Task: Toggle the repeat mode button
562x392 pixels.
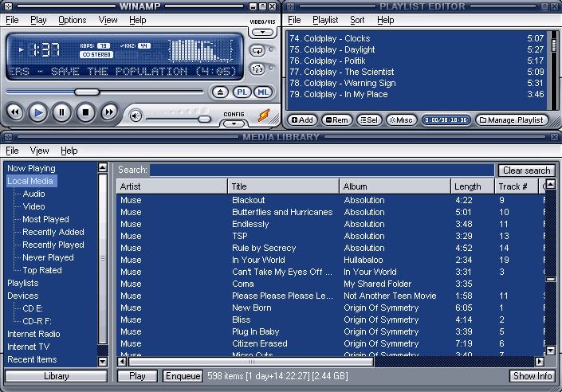Action: (257, 50)
